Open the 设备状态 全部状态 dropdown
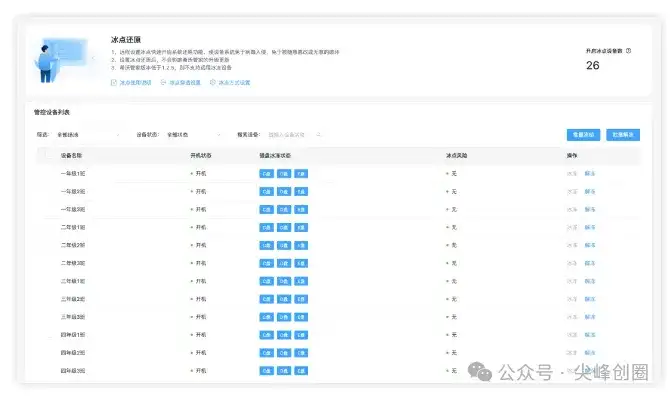Viewport: 670px width, 399px height. (x=194, y=135)
